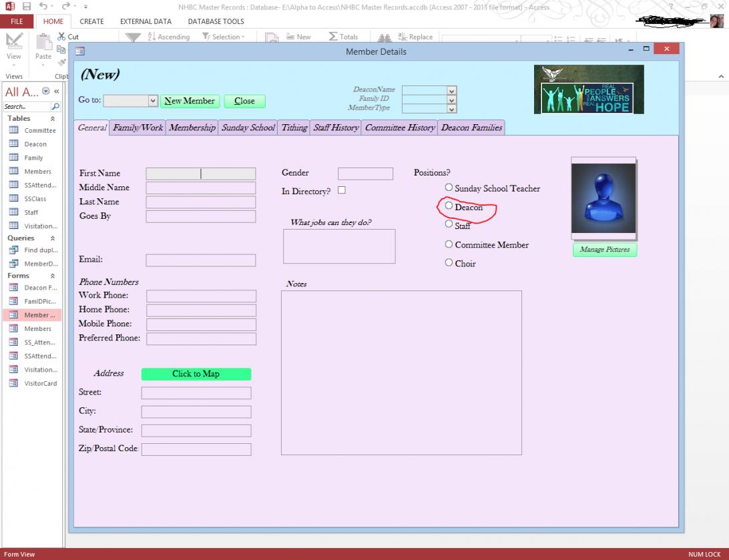
Task: Switch to the Membership tab
Action: pos(192,127)
